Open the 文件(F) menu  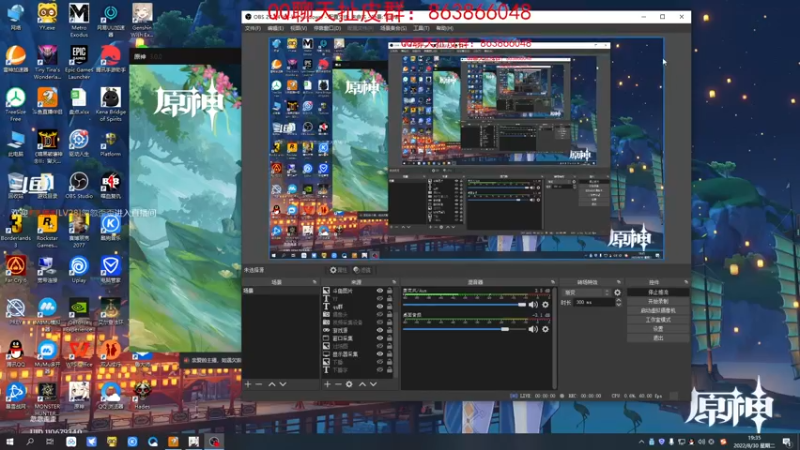[253, 28]
